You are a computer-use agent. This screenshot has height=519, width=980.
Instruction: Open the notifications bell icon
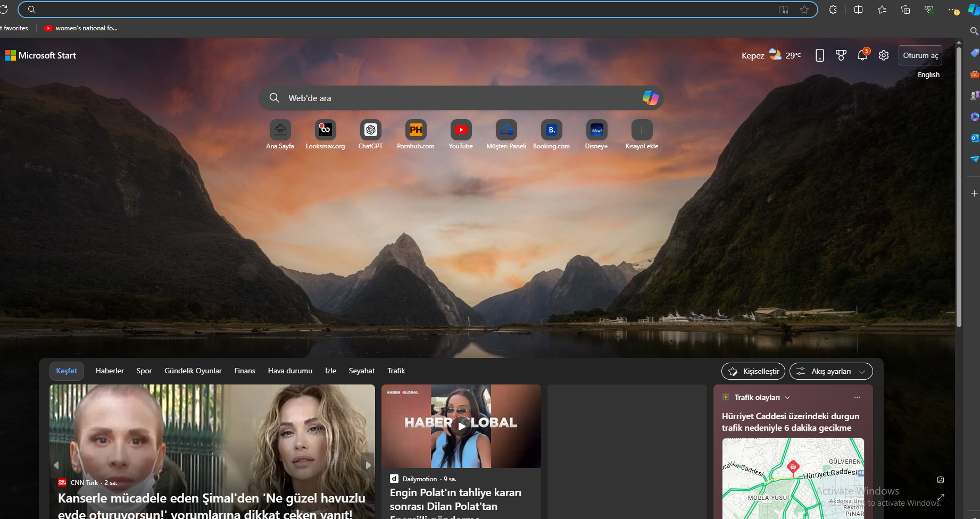coord(862,55)
